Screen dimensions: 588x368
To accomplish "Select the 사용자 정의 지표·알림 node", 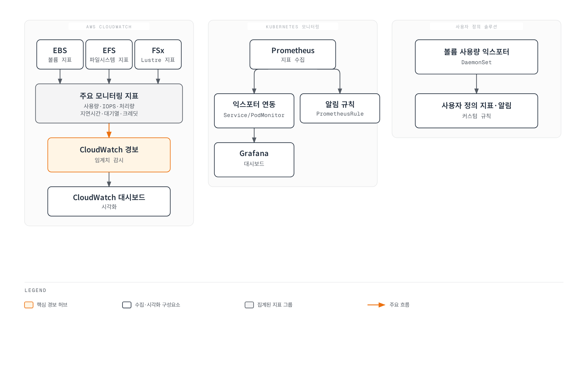I will (477, 111).
